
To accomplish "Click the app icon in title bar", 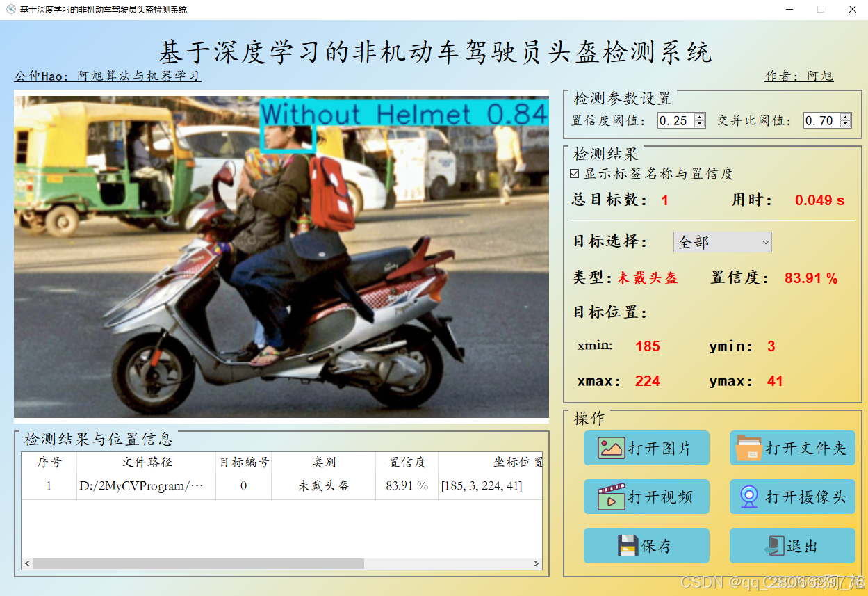I will [10, 10].
